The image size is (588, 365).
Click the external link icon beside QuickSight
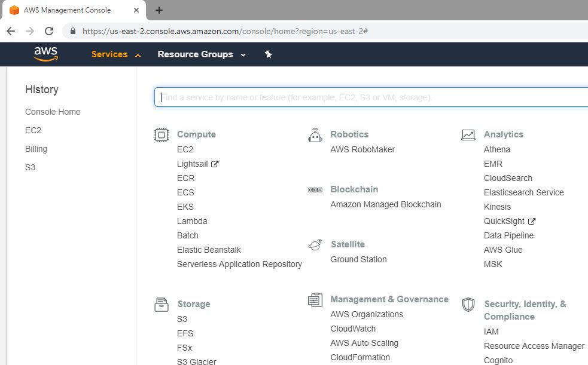coord(532,221)
